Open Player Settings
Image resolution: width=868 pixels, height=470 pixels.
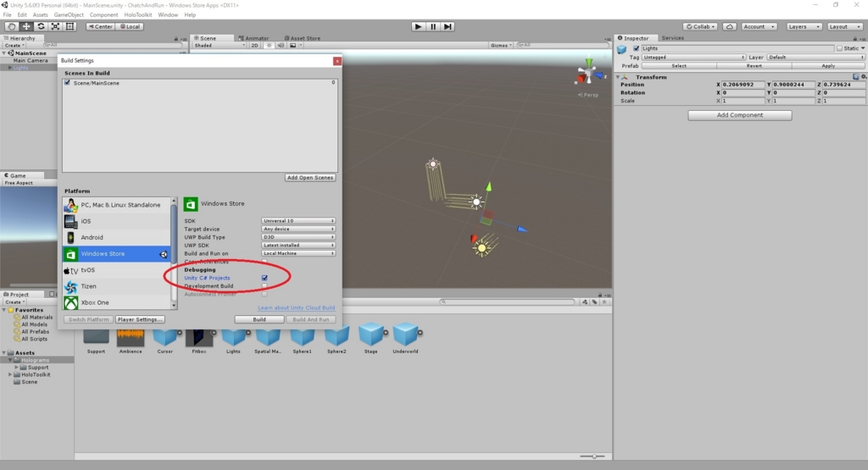pyautogui.click(x=140, y=319)
